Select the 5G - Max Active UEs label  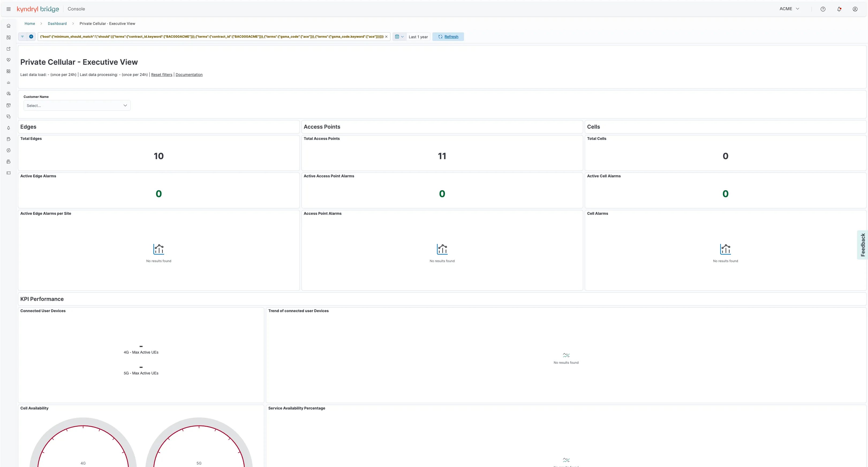coord(141,373)
